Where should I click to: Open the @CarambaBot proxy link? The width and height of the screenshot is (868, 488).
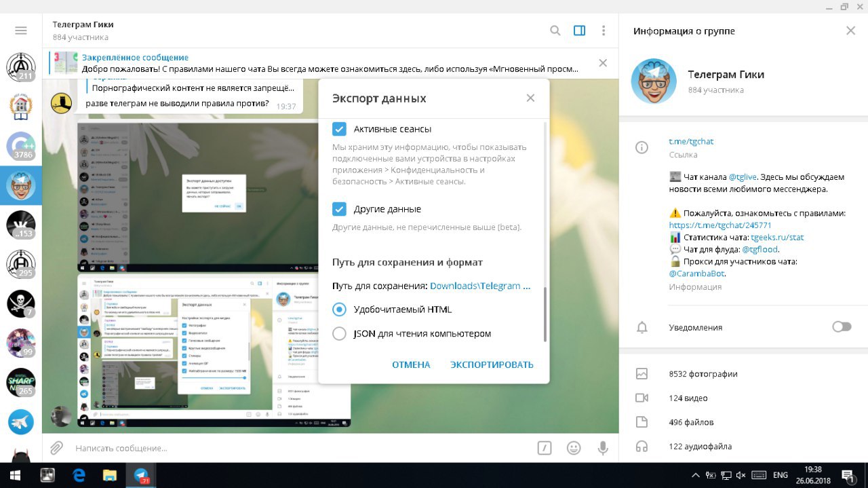696,274
